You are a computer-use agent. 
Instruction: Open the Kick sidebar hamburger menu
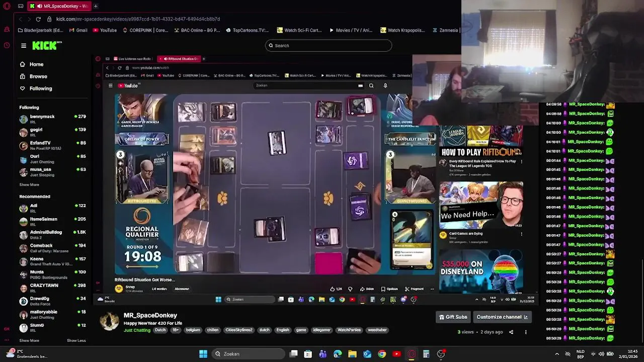coord(24,46)
